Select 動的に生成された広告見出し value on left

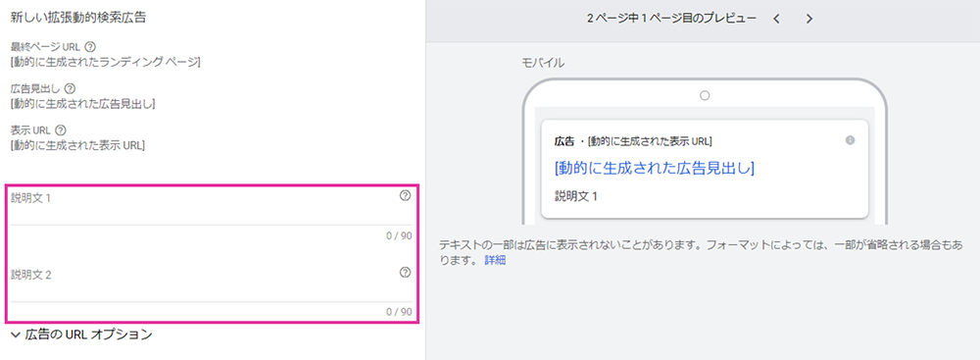(x=83, y=103)
